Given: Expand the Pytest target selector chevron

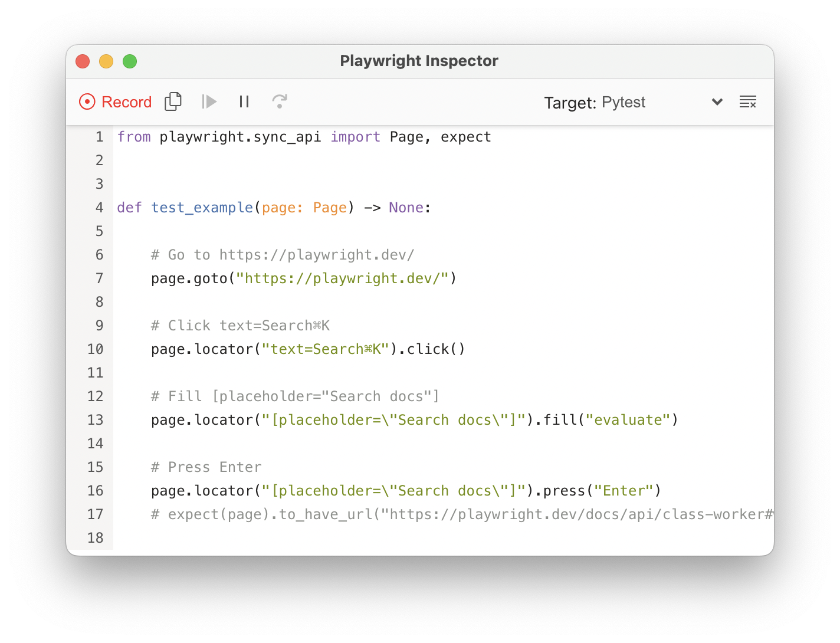Looking at the screenshot, I should pos(717,101).
